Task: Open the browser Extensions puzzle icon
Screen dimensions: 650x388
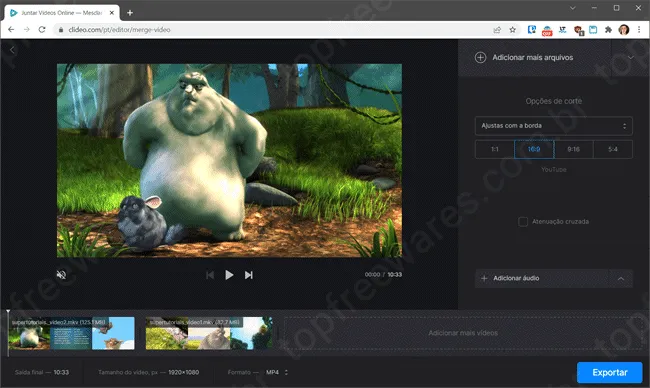Action: pos(608,30)
